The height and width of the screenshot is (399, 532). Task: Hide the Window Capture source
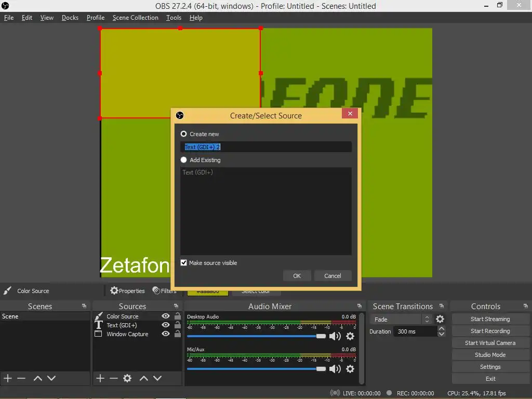pyautogui.click(x=166, y=334)
